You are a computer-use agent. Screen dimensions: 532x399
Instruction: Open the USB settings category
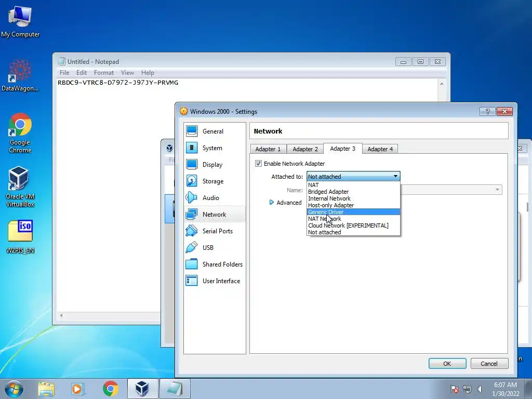click(x=215, y=248)
